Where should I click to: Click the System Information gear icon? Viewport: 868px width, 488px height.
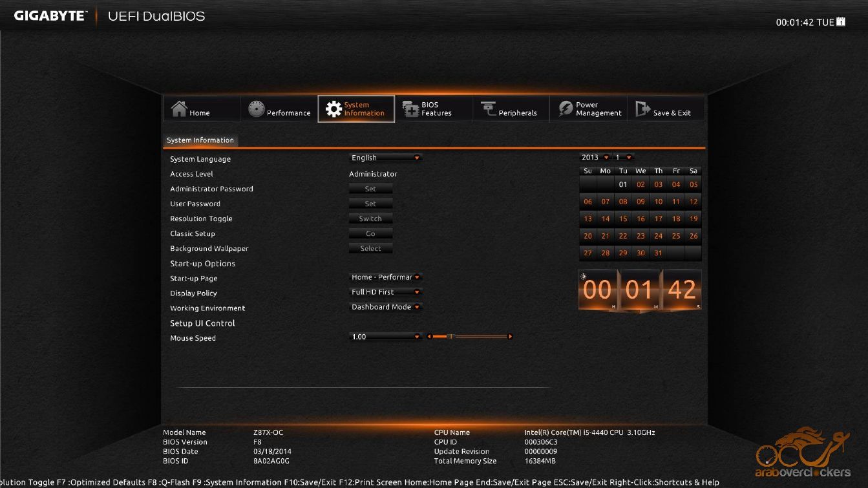coord(333,109)
